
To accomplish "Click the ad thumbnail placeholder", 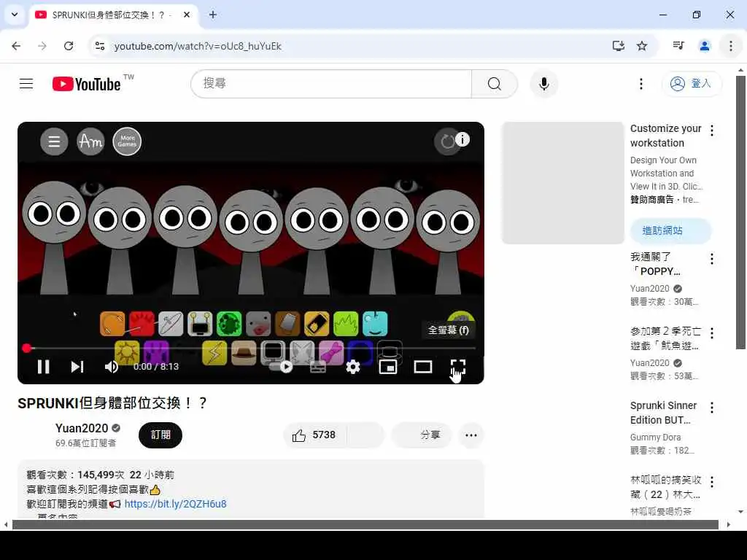I will coord(562,183).
